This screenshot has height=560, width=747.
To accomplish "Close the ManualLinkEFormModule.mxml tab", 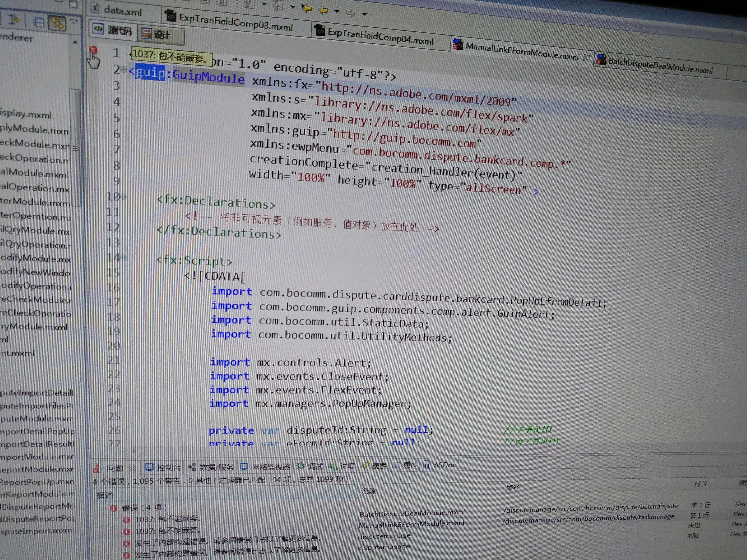I will click(x=586, y=58).
